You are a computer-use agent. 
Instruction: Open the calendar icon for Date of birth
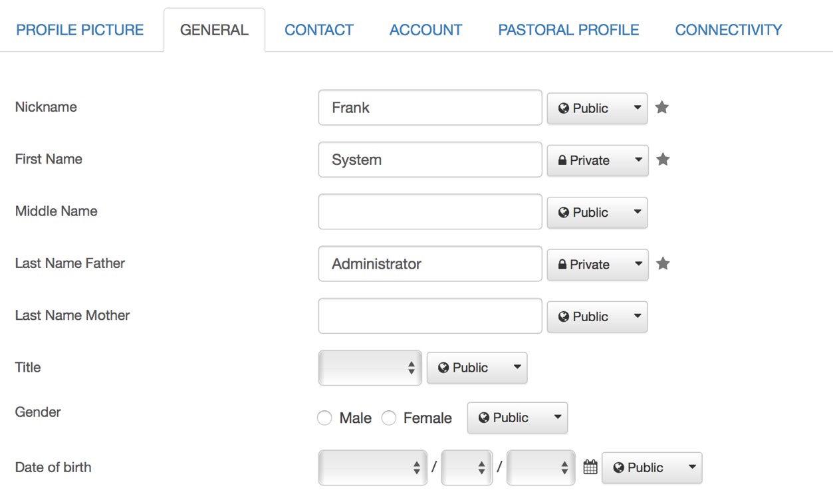590,467
